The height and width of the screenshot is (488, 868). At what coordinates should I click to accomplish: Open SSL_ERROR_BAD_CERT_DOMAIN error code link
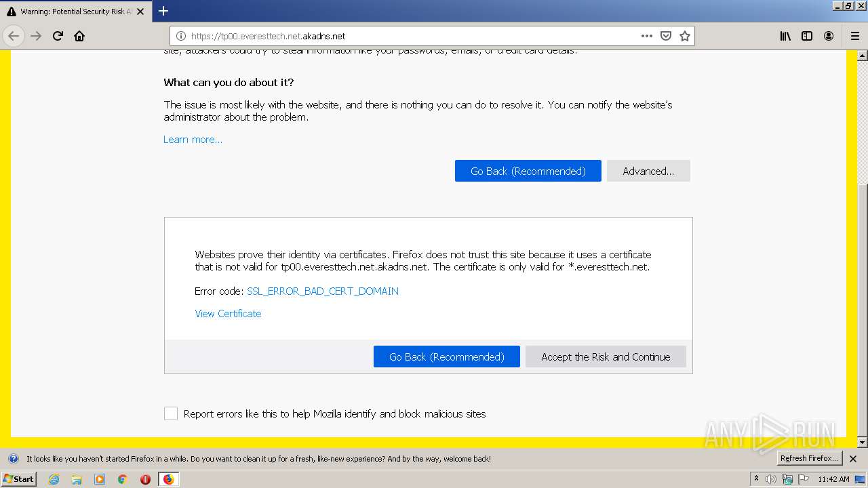323,291
